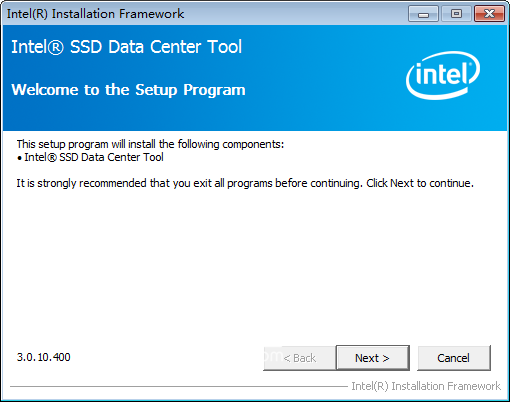Close the installer with the X button
This screenshot has height=402, width=510.
pyautogui.click(x=489, y=14)
